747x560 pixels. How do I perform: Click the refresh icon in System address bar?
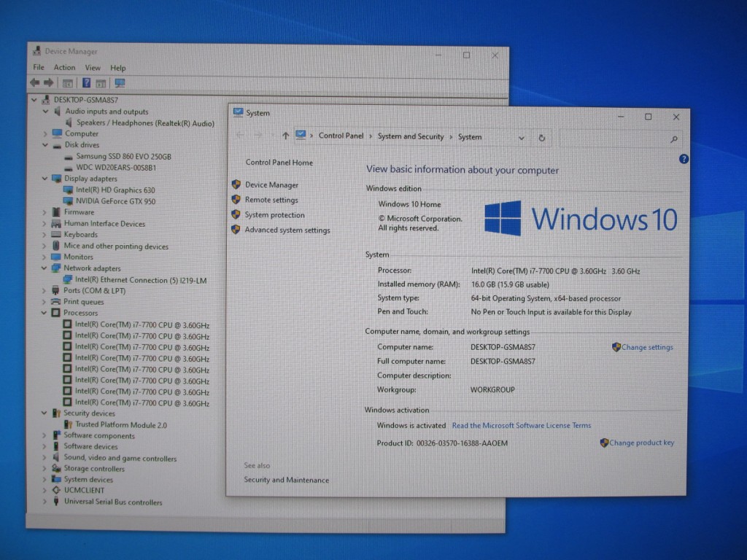[542, 138]
